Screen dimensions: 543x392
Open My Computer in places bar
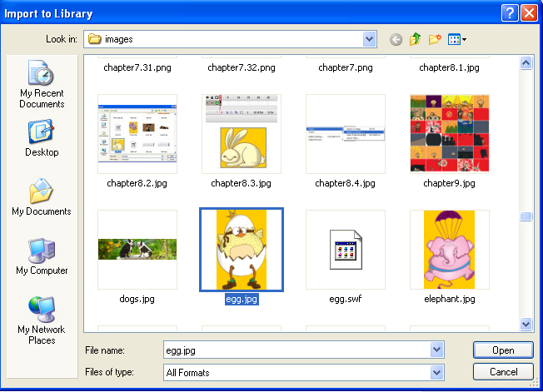pyautogui.click(x=42, y=256)
